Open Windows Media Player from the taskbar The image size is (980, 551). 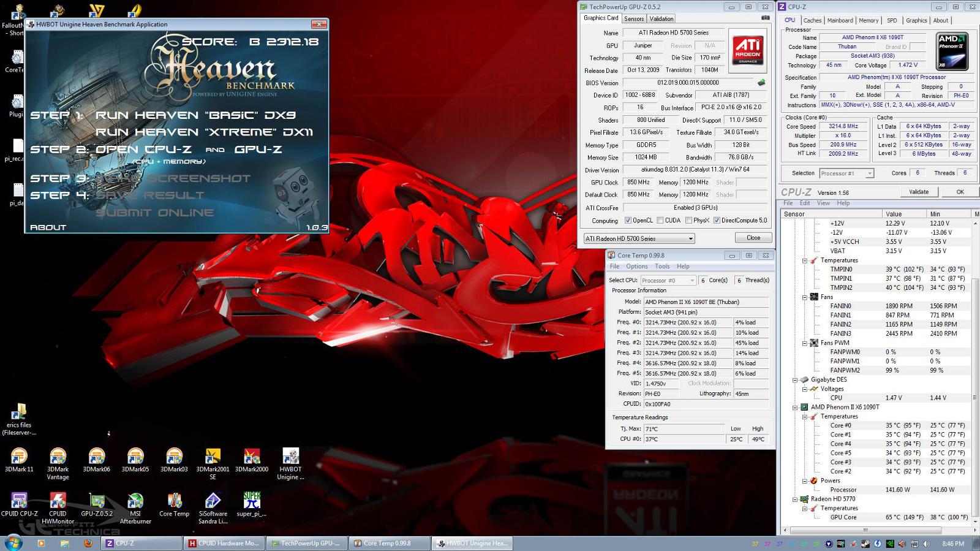tap(41, 543)
